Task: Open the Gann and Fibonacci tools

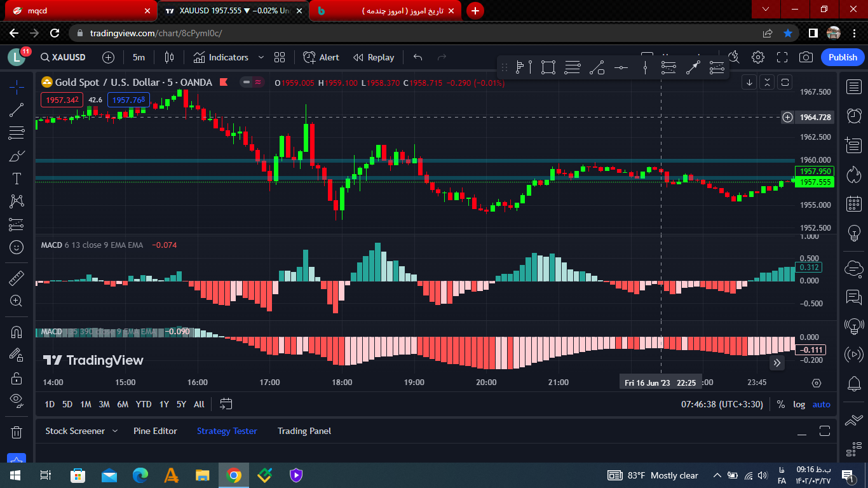Action: tap(17, 133)
